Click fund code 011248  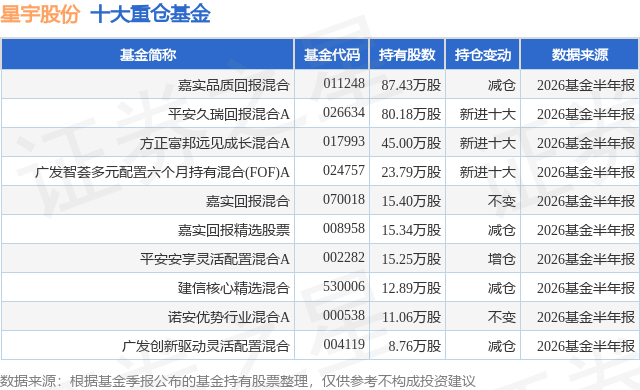click(344, 84)
